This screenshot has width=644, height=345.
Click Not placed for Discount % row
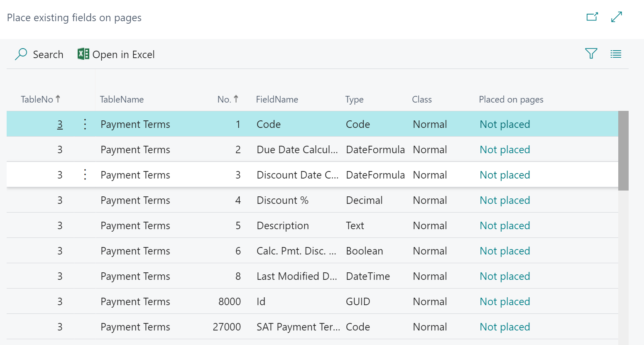pyautogui.click(x=505, y=200)
